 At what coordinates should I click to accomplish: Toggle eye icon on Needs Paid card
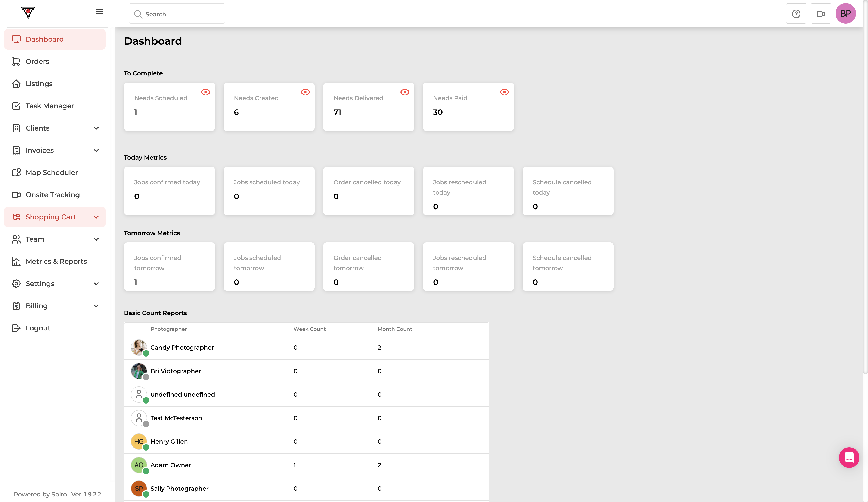pos(504,92)
